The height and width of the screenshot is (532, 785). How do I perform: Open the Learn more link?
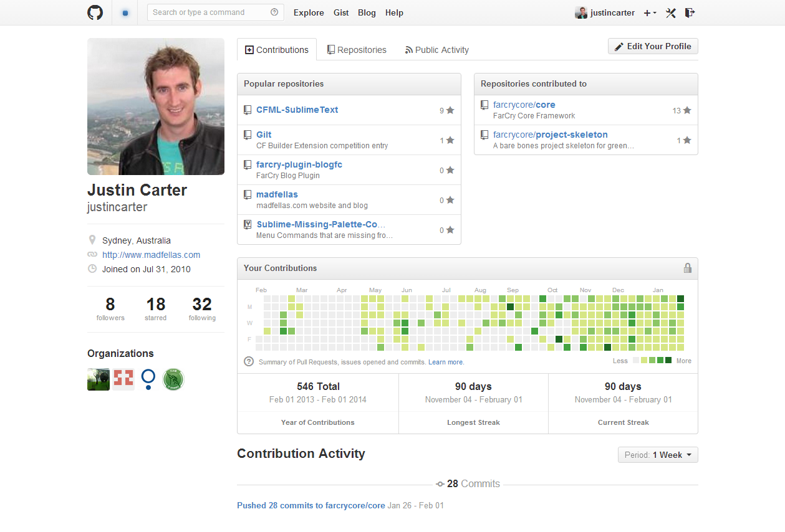446,362
